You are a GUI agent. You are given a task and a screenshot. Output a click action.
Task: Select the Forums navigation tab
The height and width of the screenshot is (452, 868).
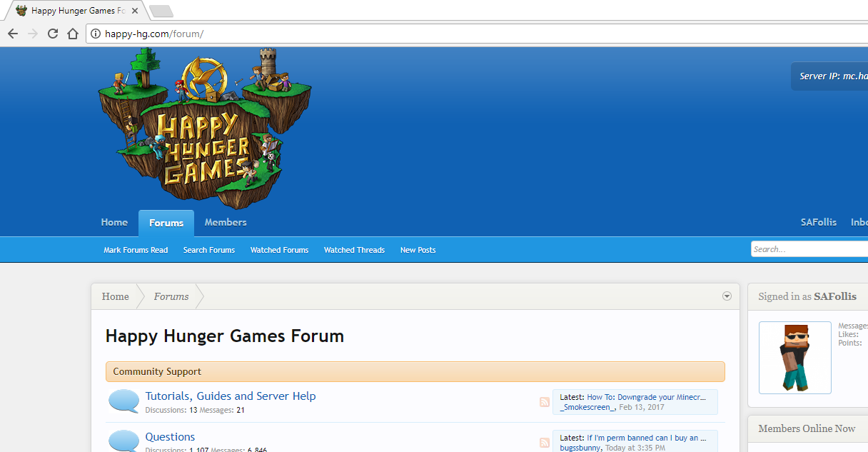(x=166, y=223)
